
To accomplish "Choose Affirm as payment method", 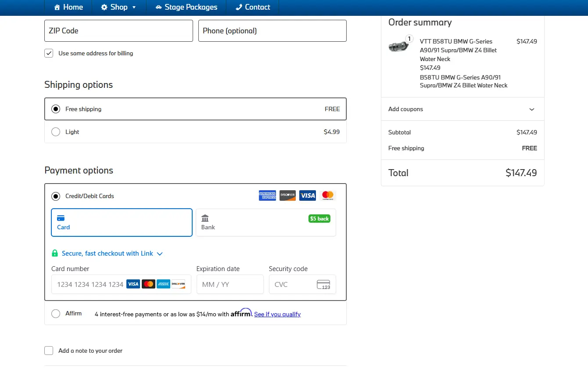I will pos(56,314).
